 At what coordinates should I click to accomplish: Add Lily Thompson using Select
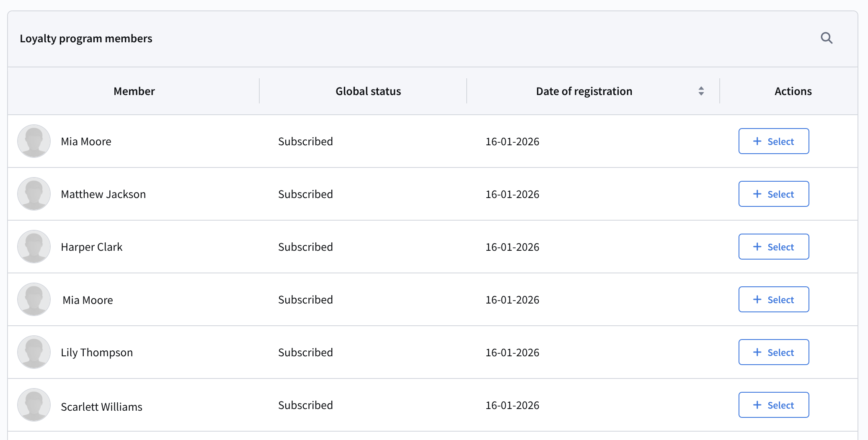(773, 353)
